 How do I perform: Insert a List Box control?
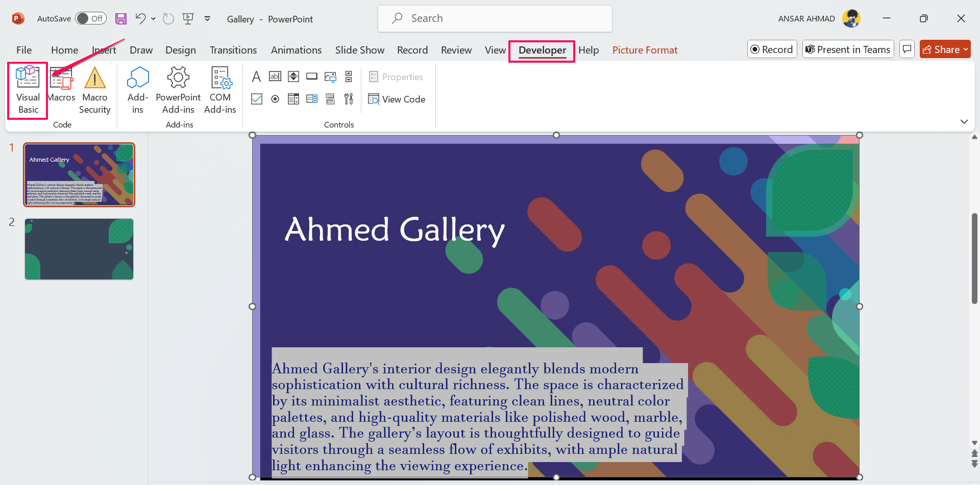coord(293,99)
